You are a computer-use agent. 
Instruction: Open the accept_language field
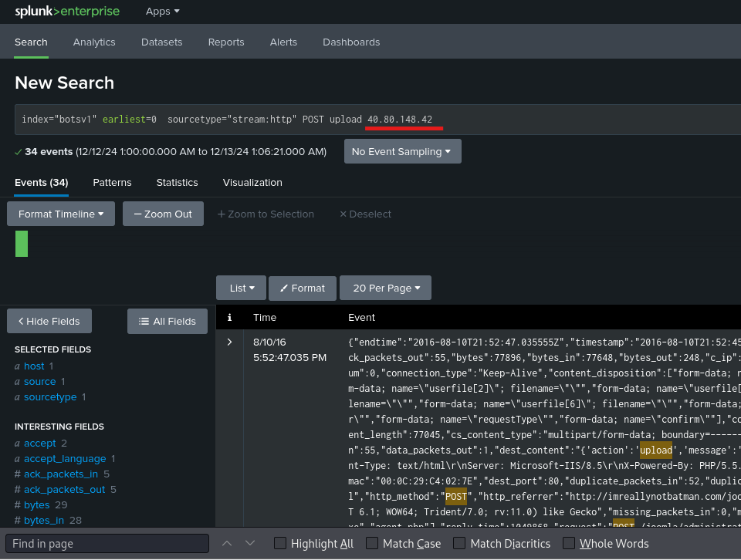tap(65, 459)
